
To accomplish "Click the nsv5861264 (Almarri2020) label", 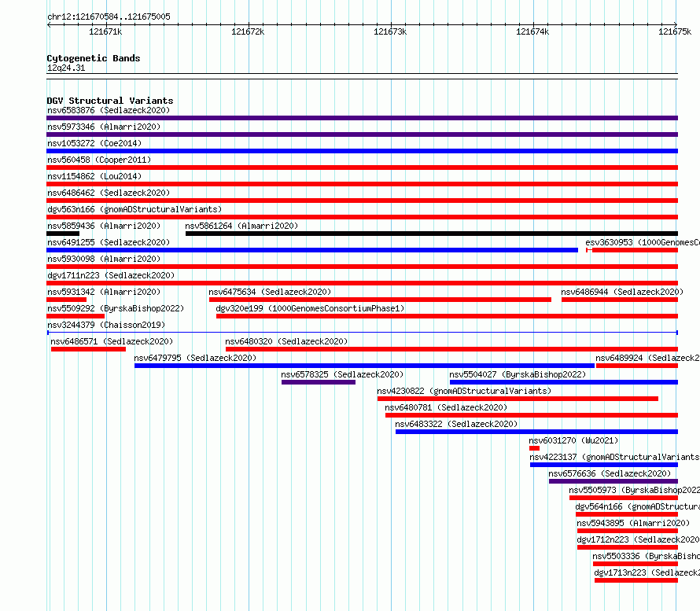I will click(x=241, y=226).
